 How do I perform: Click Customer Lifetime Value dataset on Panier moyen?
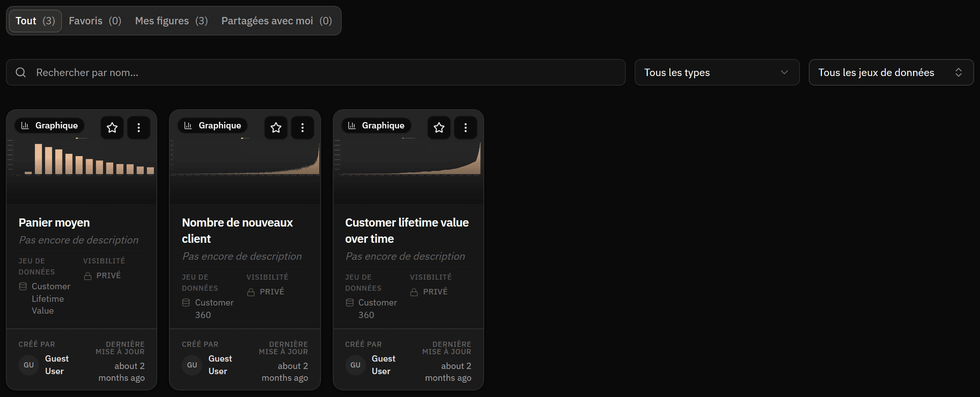pos(51,298)
